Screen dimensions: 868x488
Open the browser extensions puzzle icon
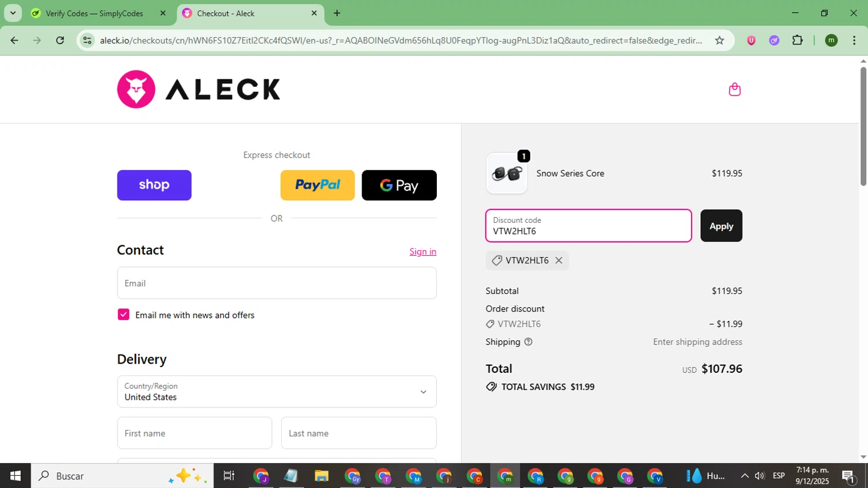(x=797, y=41)
